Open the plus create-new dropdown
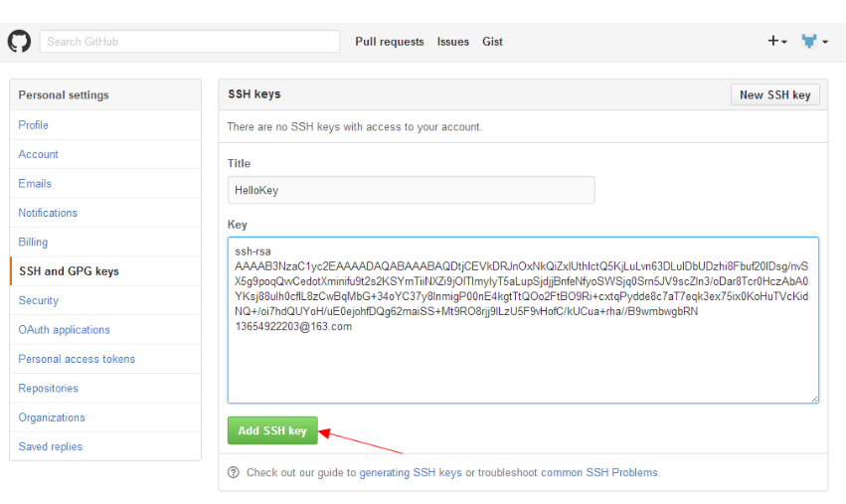The height and width of the screenshot is (504, 846). click(x=777, y=41)
